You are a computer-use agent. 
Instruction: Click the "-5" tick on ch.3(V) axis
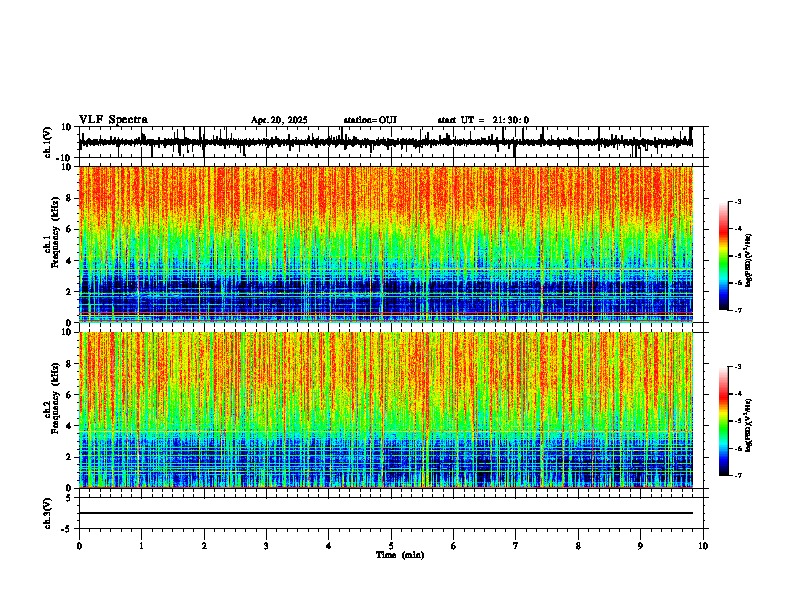coord(68,529)
